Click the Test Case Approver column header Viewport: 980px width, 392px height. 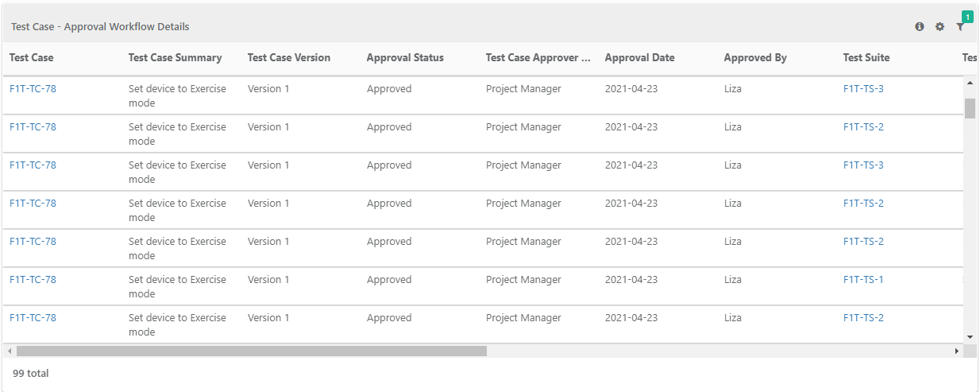pos(538,57)
